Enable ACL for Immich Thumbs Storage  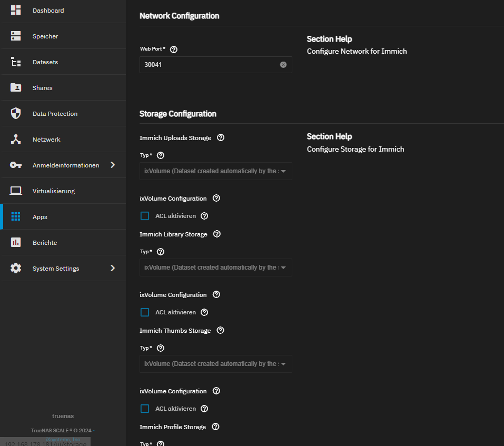click(145, 409)
